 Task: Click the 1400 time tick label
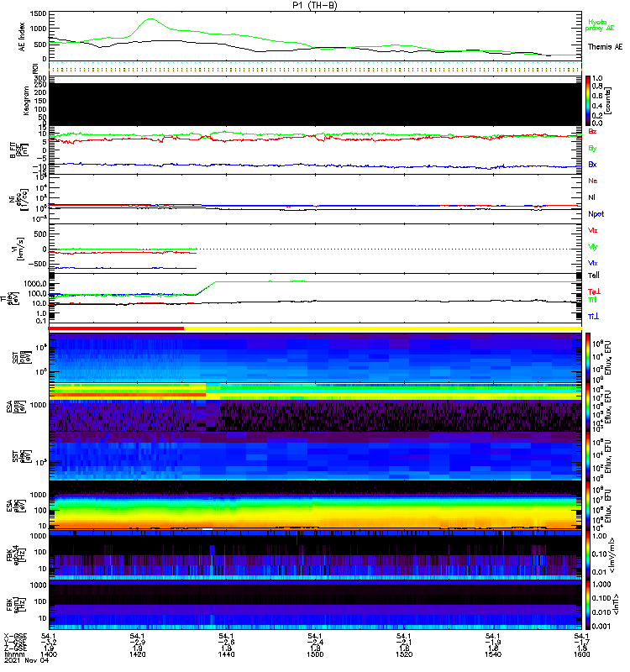(49, 654)
